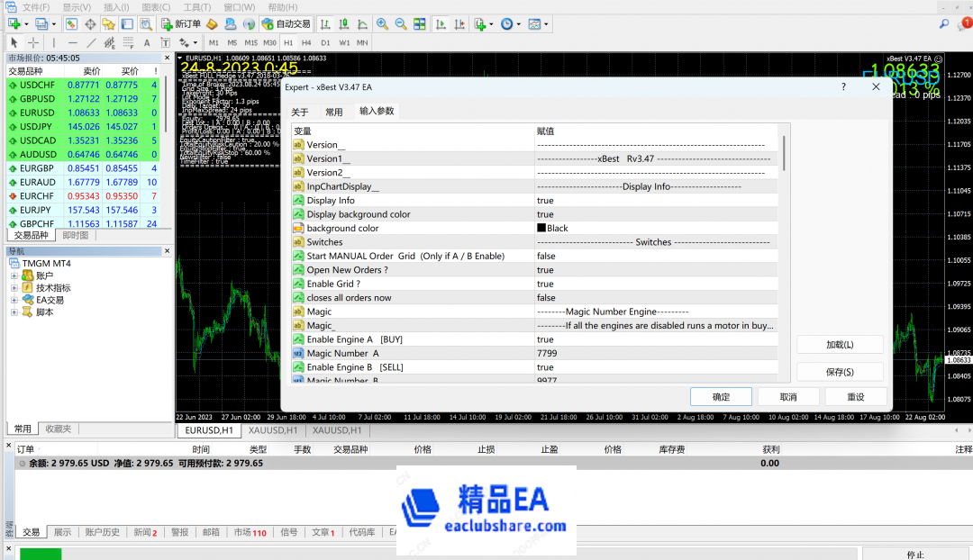This screenshot has height=560, width=973.
Task: Click the Magic Number A value 7799
Action: (x=547, y=354)
